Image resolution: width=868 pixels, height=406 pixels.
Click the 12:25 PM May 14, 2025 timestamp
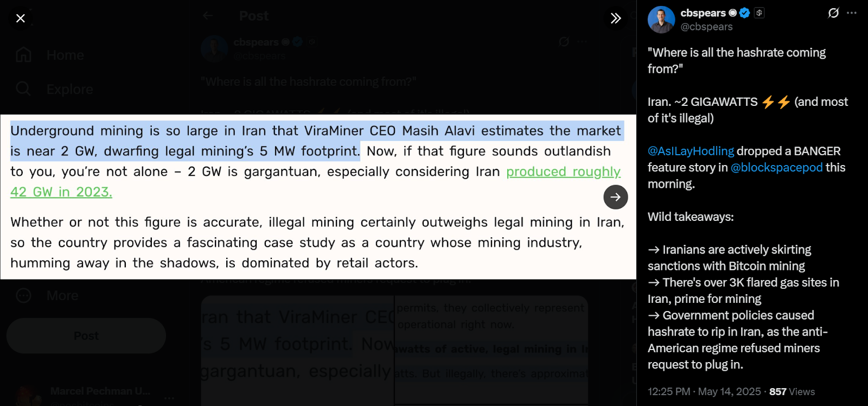(704, 392)
